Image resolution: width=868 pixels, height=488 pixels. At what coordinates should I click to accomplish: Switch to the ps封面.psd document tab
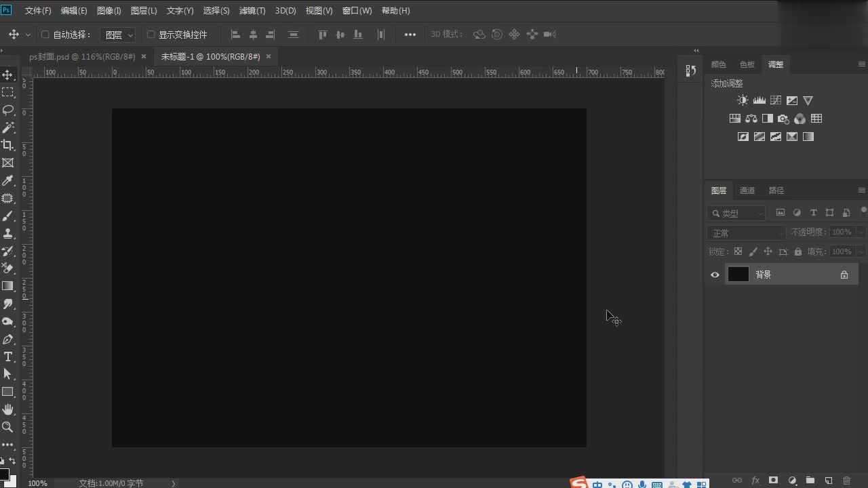[82, 56]
